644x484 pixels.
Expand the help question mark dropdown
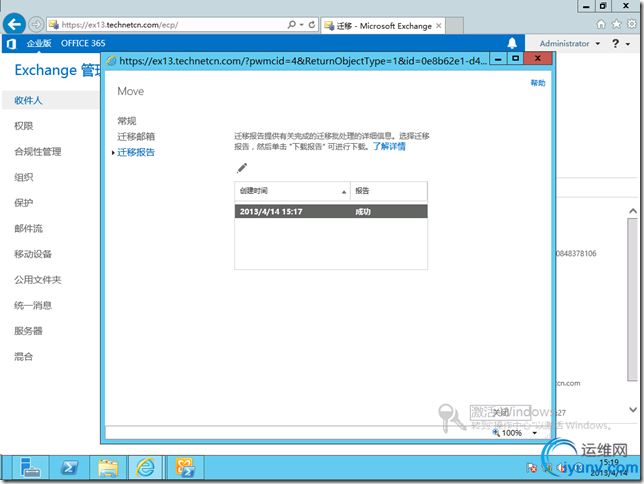pos(621,44)
